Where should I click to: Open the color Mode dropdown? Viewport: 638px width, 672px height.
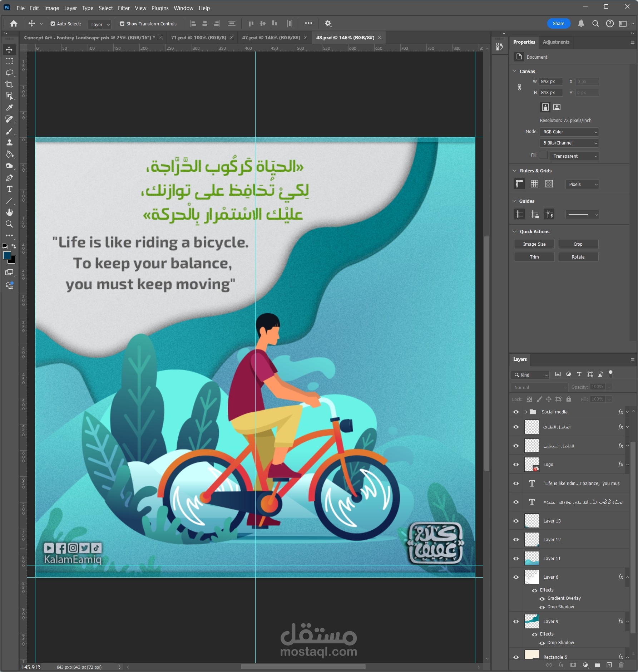point(569,132)
